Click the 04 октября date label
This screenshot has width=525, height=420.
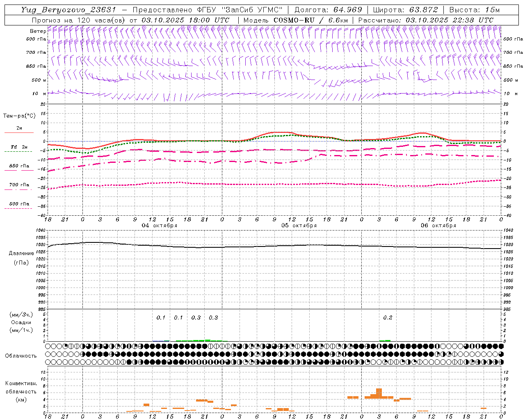[160, 226]
